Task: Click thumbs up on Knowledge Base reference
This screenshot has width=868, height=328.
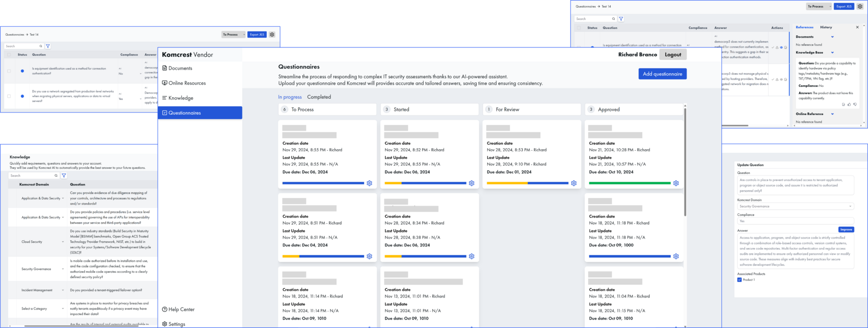Action: tap(849, 104)
